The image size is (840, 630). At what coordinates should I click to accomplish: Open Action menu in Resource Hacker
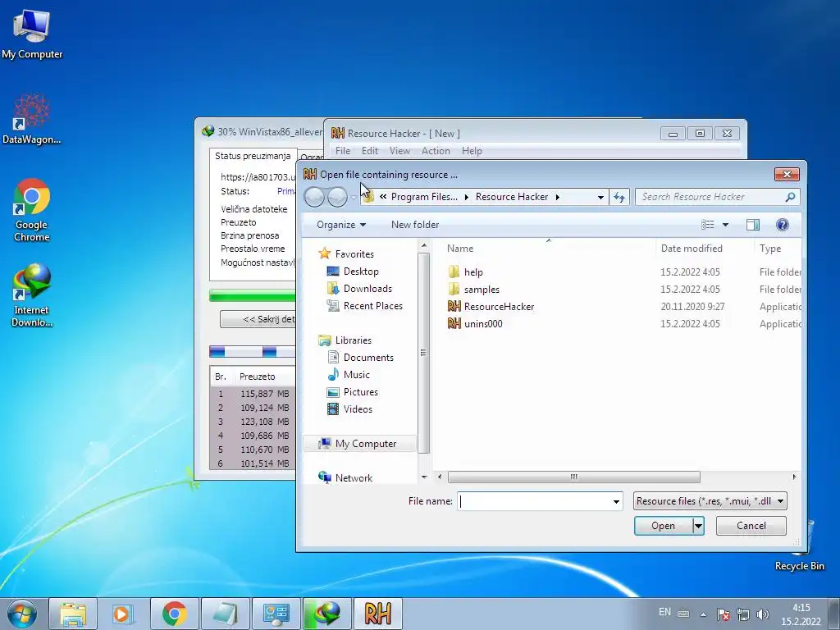[x=436, y=151]
